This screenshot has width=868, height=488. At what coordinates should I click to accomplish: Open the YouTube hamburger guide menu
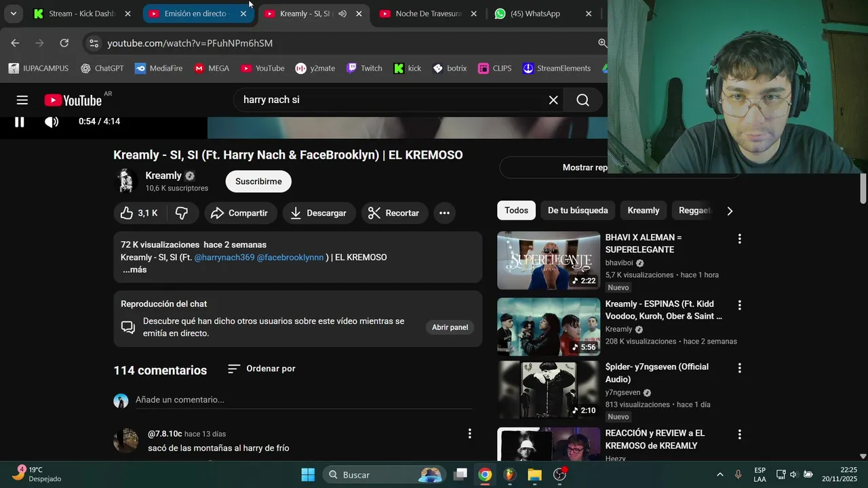click(x=22, y=100)
